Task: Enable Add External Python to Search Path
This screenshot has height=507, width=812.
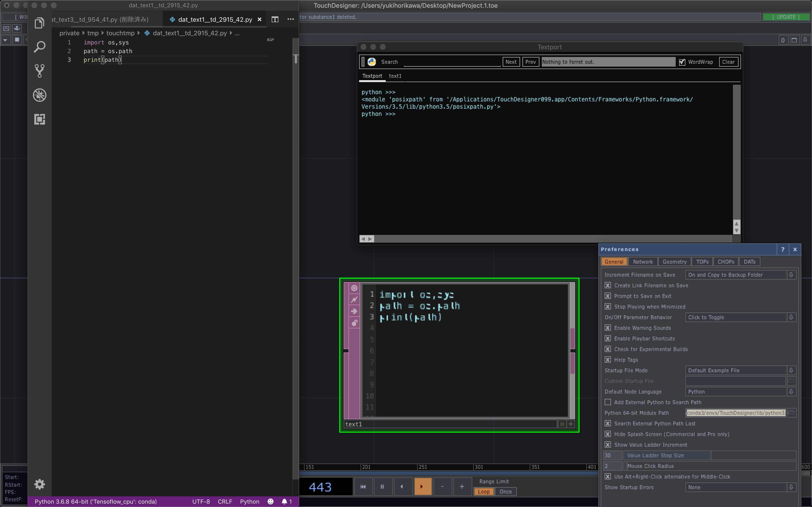Action: click(608, 402)
